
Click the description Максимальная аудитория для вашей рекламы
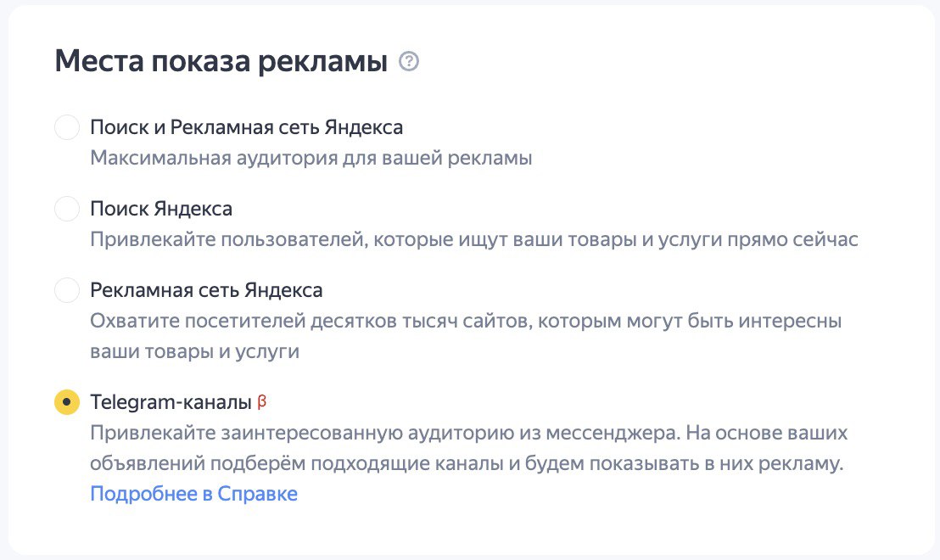(311, 159)
